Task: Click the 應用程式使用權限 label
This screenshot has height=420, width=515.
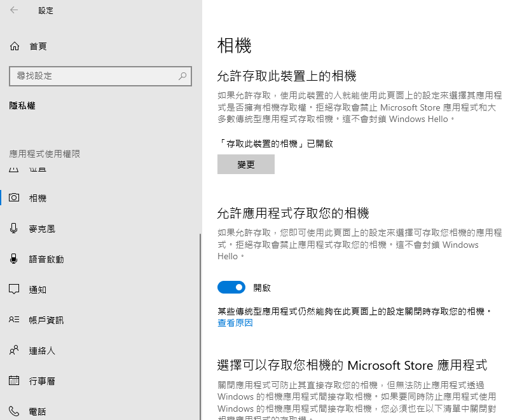Action: click(45, 154)
